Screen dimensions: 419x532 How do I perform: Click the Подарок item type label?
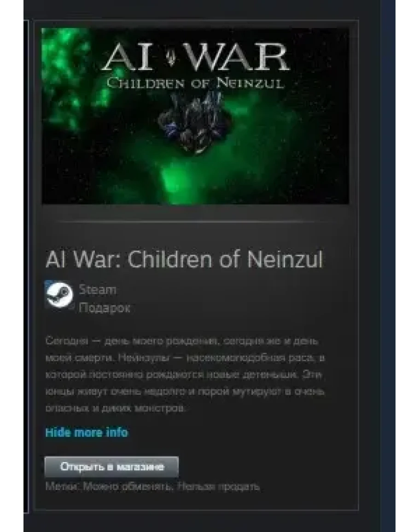coord(105,308)
